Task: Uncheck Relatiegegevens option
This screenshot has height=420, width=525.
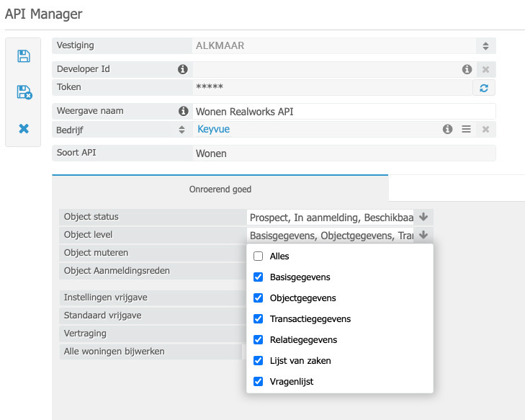Action: point(258,339)
